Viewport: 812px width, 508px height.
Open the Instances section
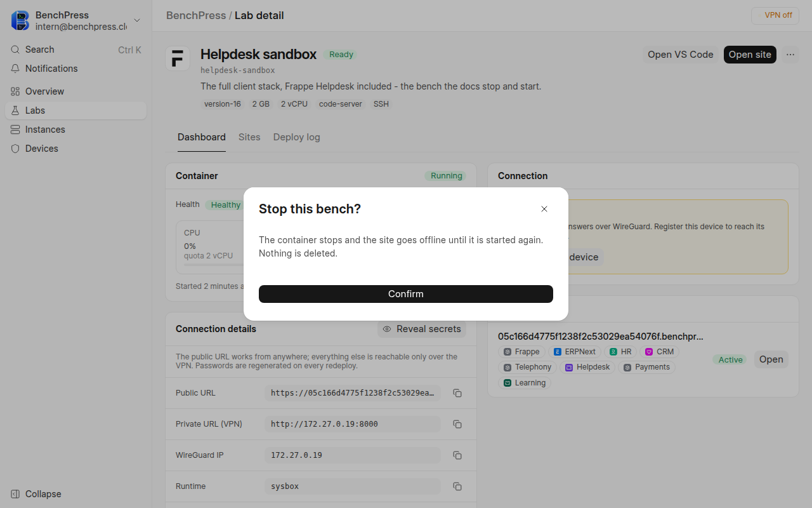(x=76, y=130)
